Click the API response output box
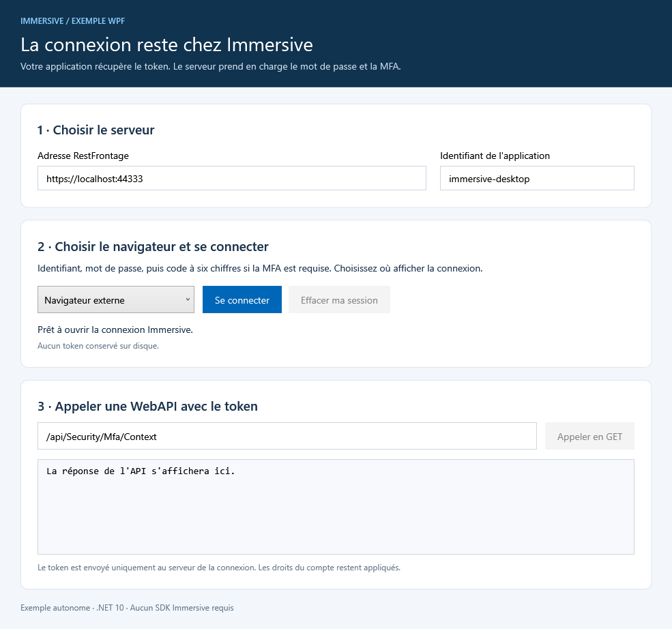Screen dimensions: 672x629 [336, 507]
